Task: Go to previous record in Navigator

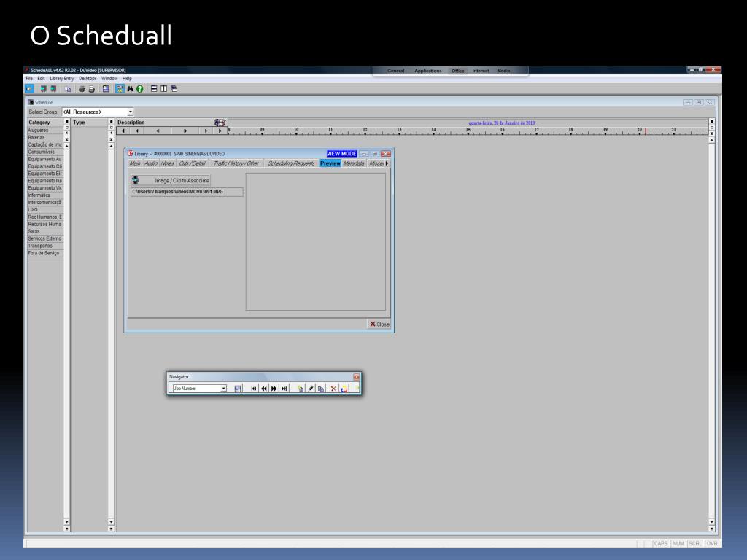Action: (x=264, y=389)
